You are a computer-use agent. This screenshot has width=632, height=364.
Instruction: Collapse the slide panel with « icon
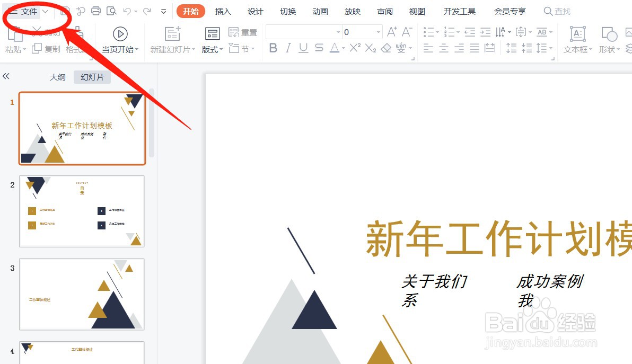point(6,76)
